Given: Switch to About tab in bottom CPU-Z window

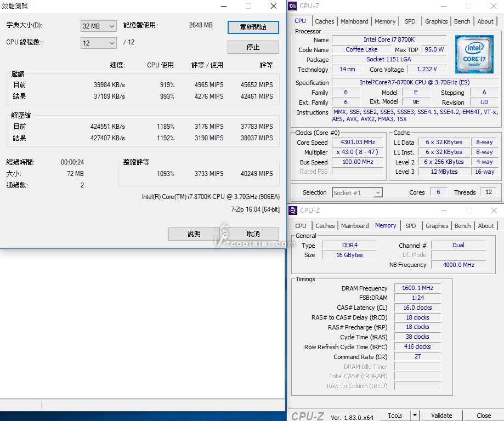Looking at the screenshot, I should (x=486, y=226).
